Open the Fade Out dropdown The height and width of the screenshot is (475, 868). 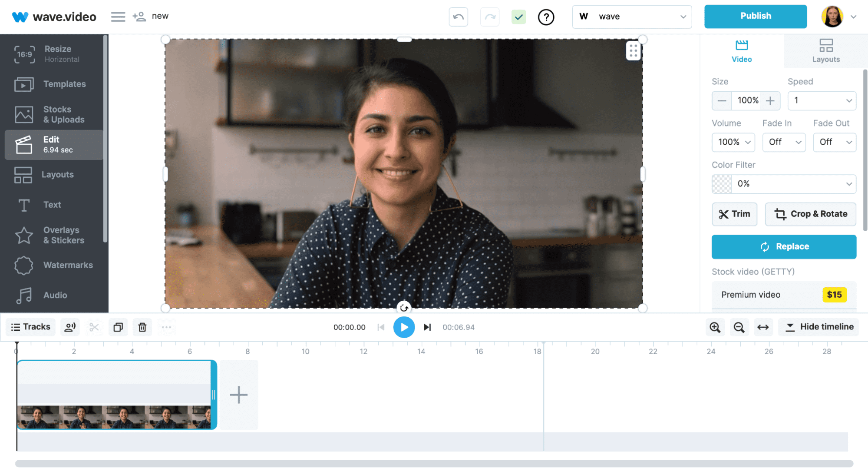(x=834, y=142)
